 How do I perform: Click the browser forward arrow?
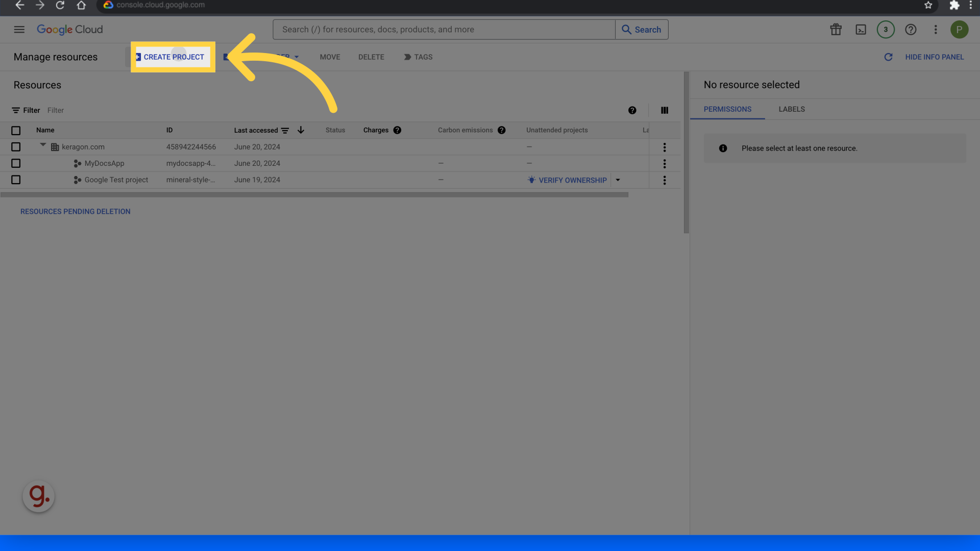point(40,5)
